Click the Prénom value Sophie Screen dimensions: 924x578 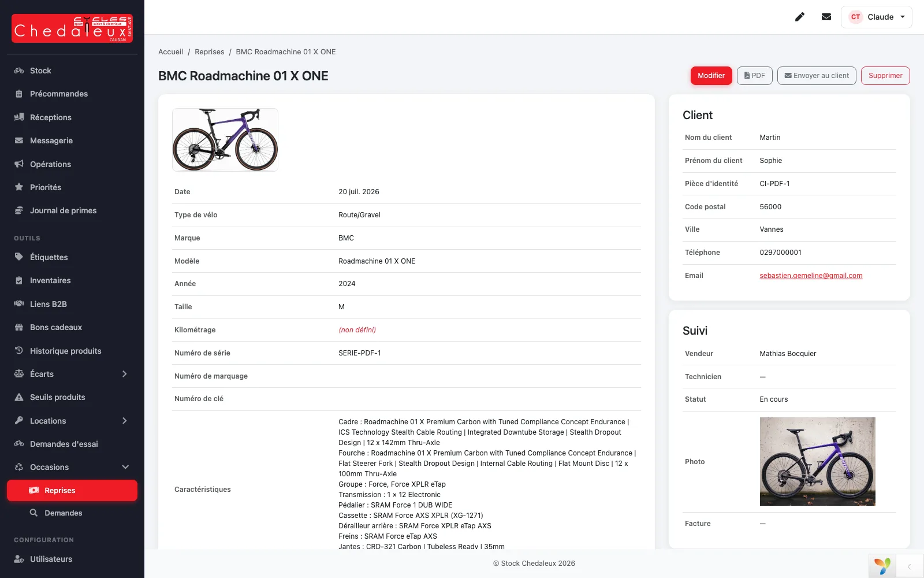click(x=771, y=161)
